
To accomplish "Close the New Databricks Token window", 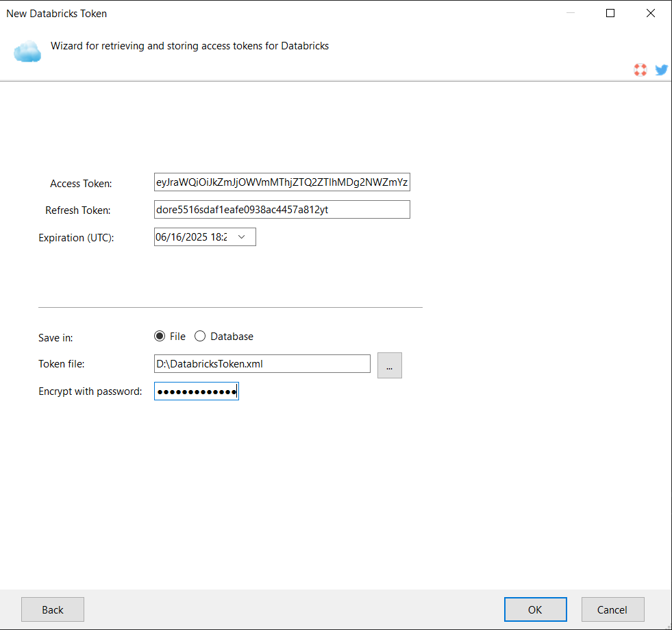I will pyautogui.click(x=651, y=13).
